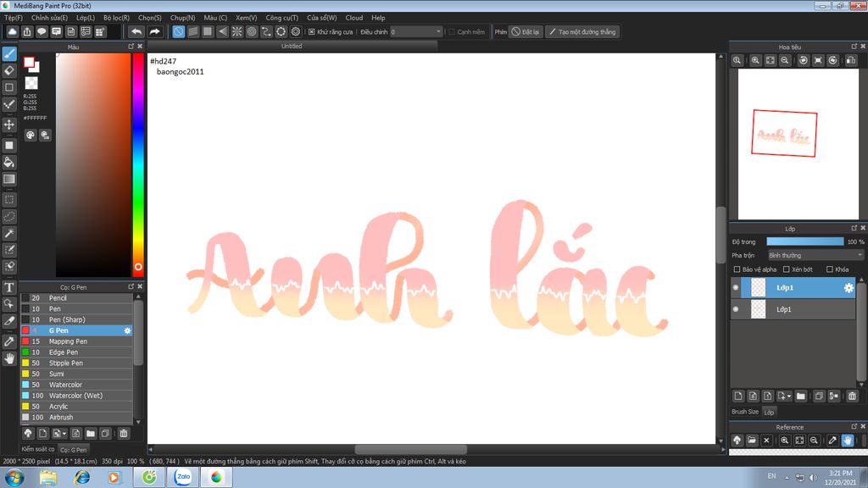Select the Brush tool in the left toolbar

9,53
